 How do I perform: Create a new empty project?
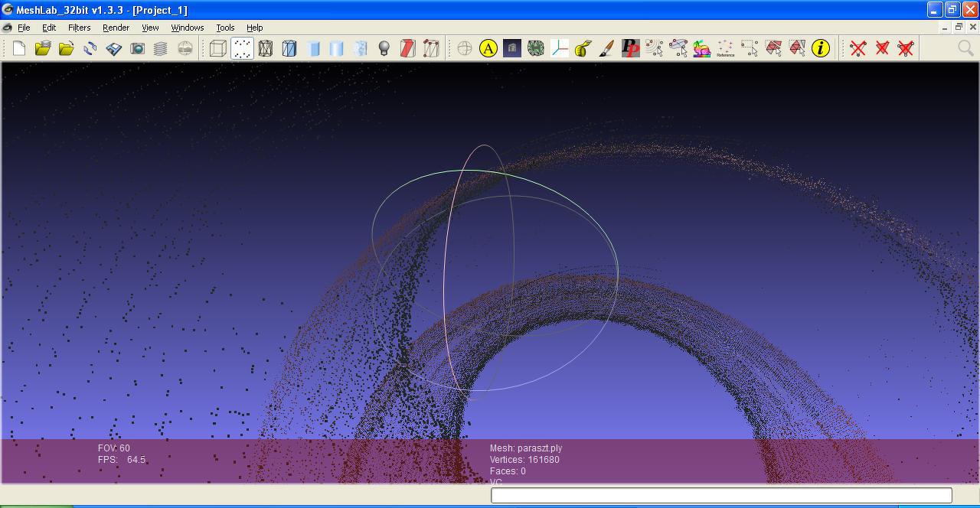pyautogui.click(x=19, y=48)
